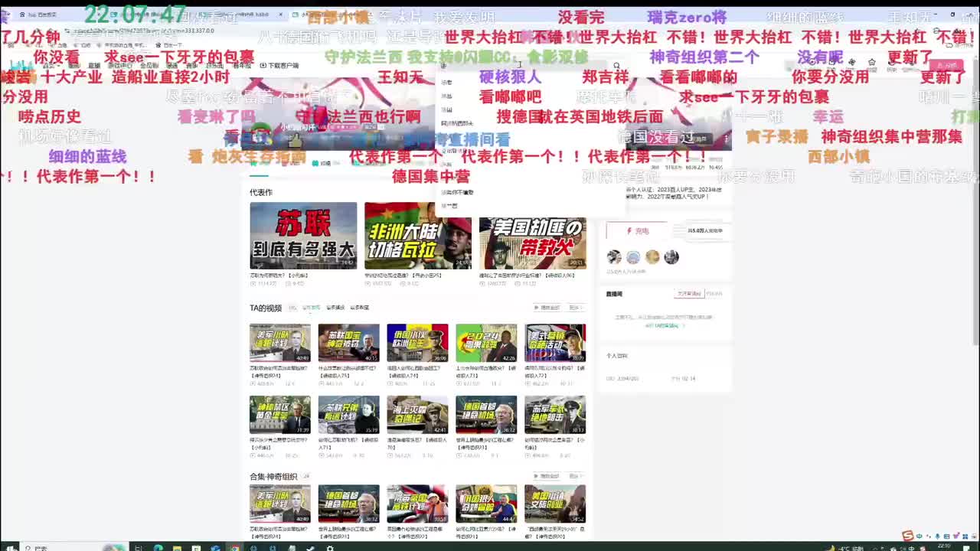
Task: Select the 最多播放 sort tab
Action: 335,308
